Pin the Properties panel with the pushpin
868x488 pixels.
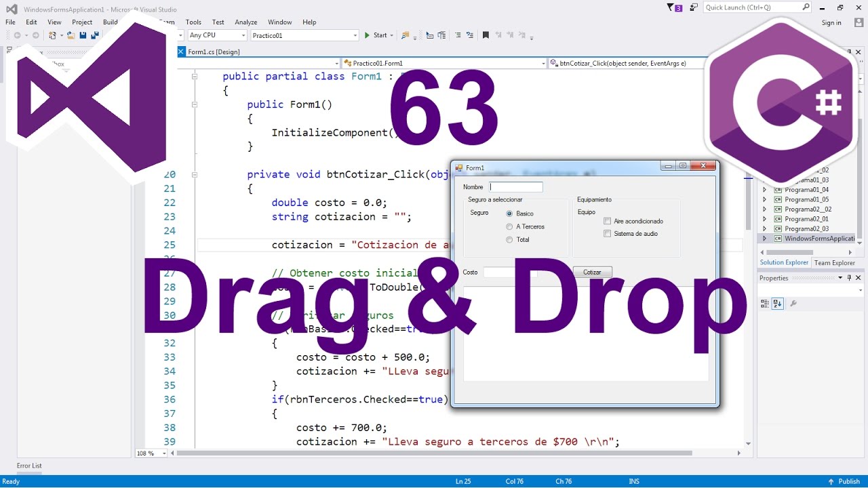point(849,278)
